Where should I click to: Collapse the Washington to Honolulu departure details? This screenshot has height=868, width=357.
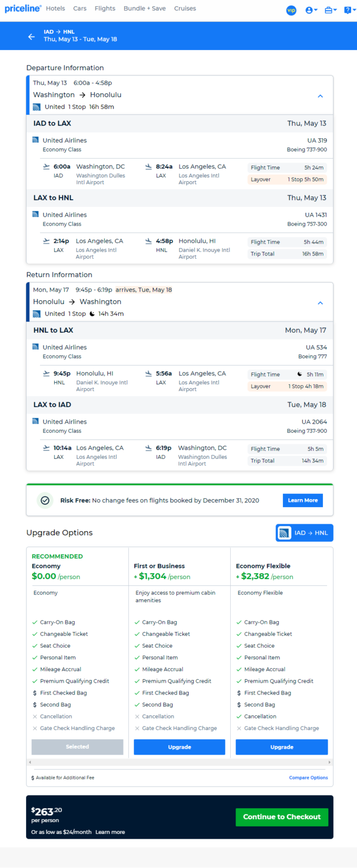tap(320, 96)
